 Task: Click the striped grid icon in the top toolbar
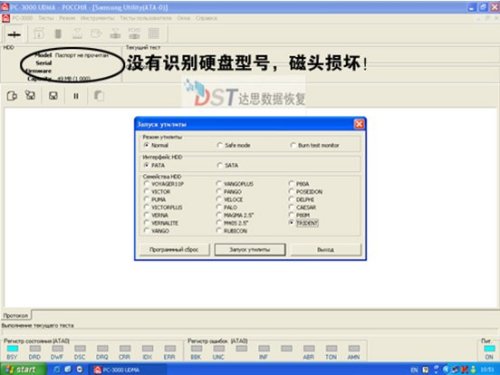pos(153,34)
